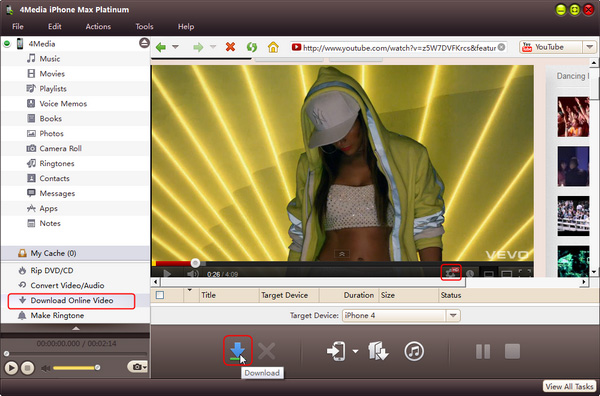
Task: Pause the current download tasks
Action: coord(483,351)
